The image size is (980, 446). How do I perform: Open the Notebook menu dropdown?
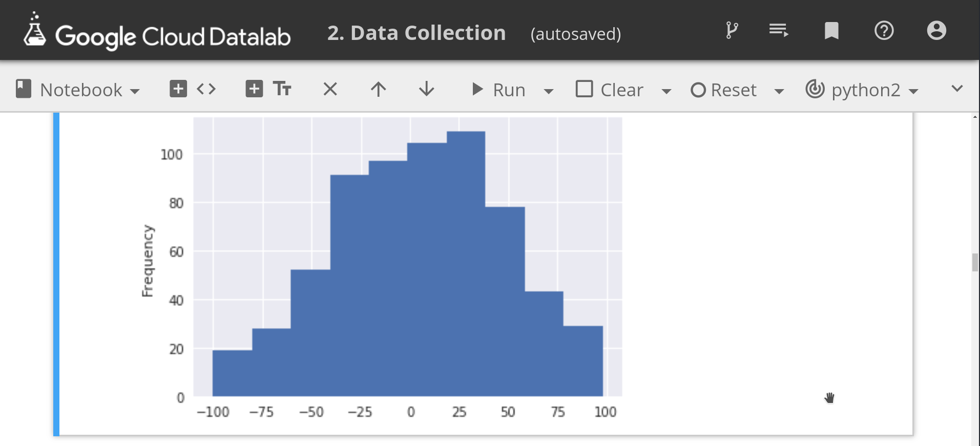pyautogui.click(x=79, y=90)
